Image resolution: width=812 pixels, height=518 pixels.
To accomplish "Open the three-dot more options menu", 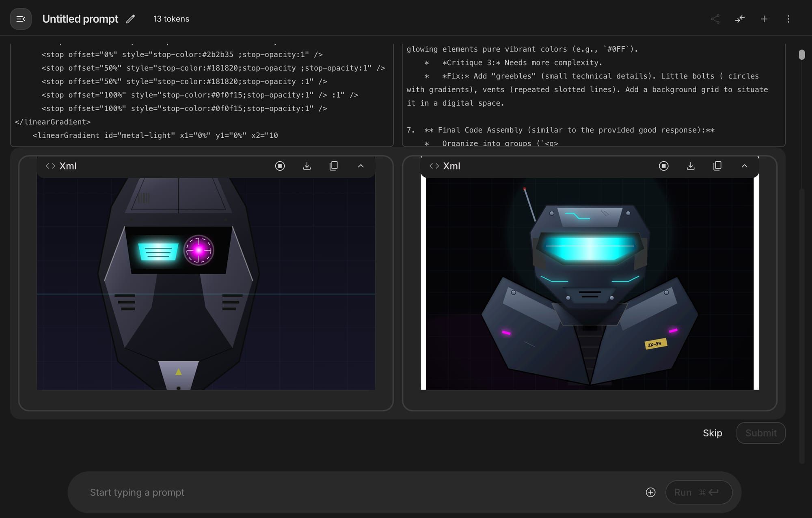I will click(x=788, y=19).
